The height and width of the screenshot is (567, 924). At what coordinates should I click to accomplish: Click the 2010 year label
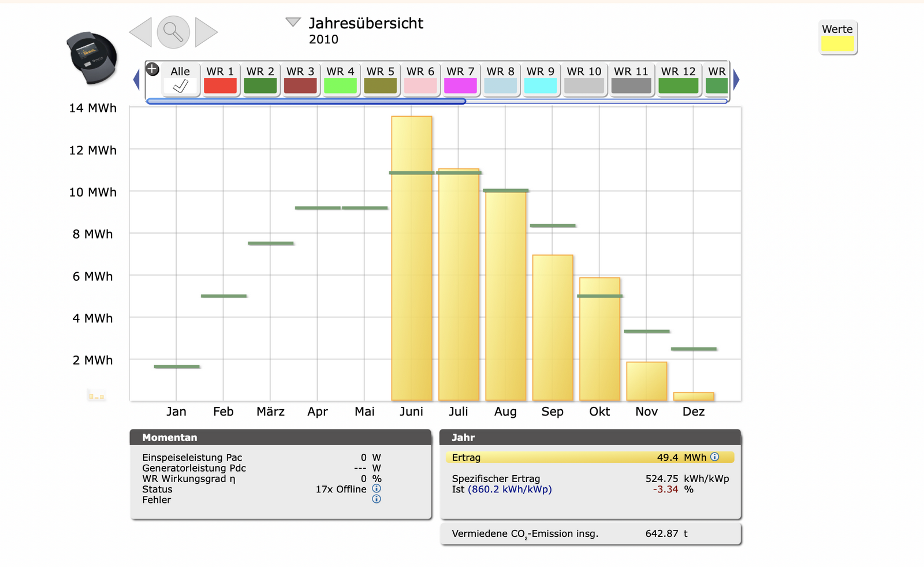[323, 39]
